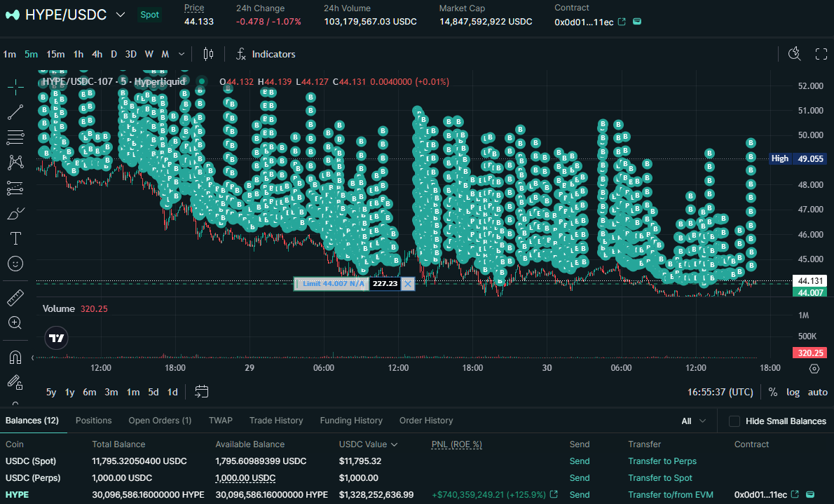
Task: Sort by USDC Value column
Action: pos(368,444)
